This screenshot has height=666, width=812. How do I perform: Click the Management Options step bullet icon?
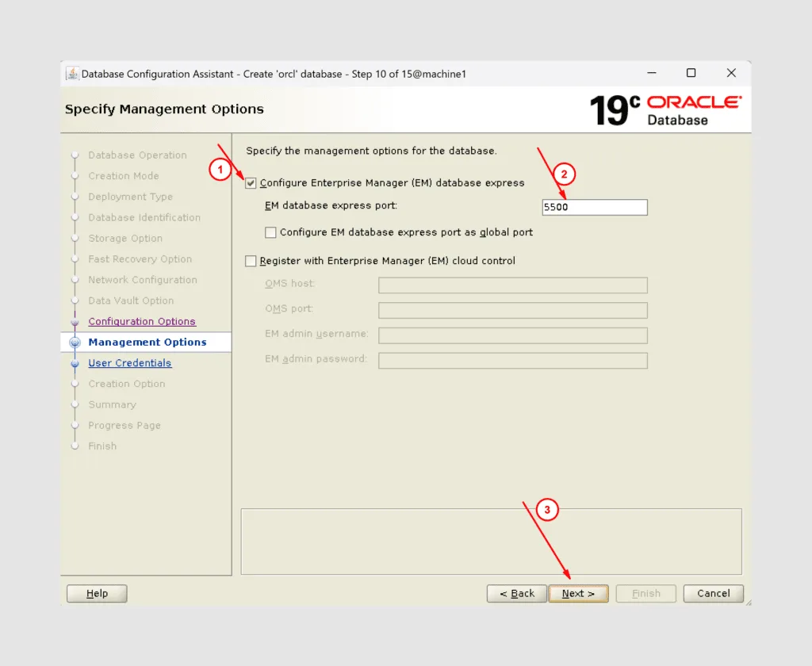tap(75, 343)
